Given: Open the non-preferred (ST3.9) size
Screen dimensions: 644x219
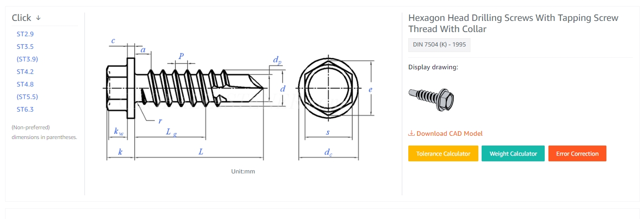Looking at the screenshot, I should tap(27, 59).
